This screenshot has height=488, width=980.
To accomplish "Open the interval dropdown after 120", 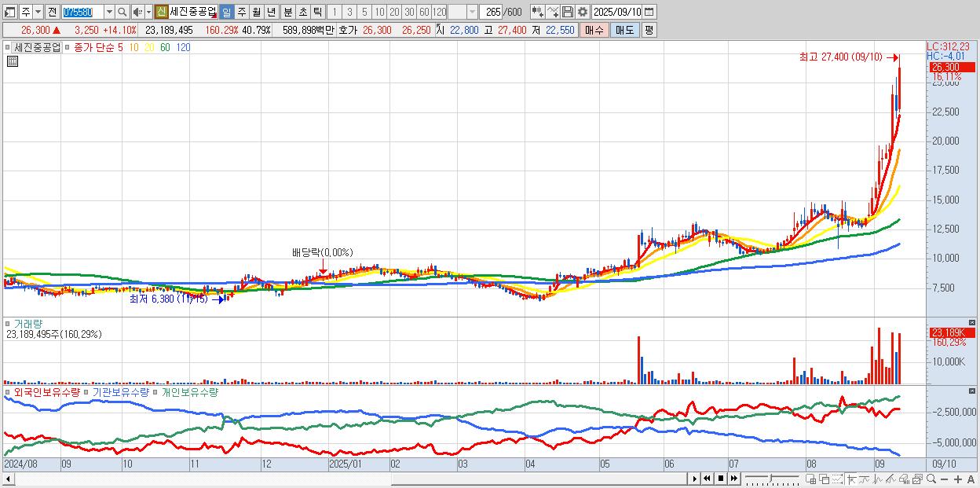I will (472, 12).
